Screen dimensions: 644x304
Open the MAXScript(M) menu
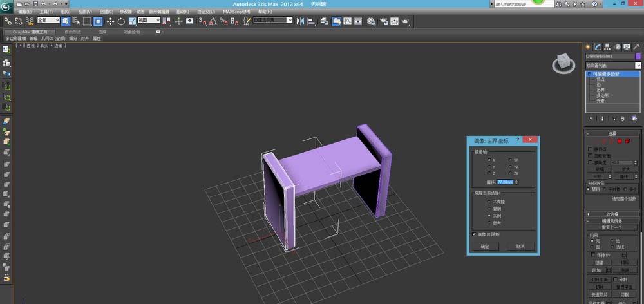[236, 12]
